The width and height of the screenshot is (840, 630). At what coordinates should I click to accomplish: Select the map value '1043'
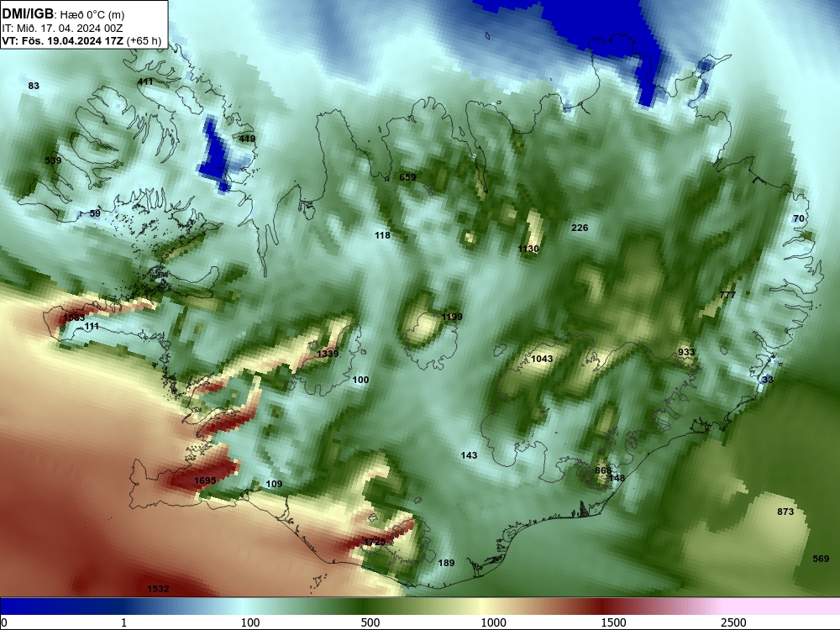(542, 359)
